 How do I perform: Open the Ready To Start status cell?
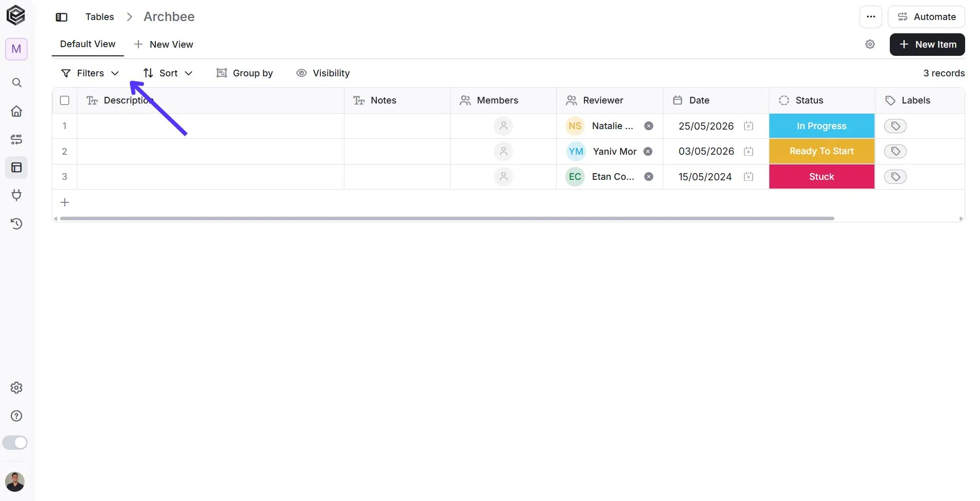[822, 151]
